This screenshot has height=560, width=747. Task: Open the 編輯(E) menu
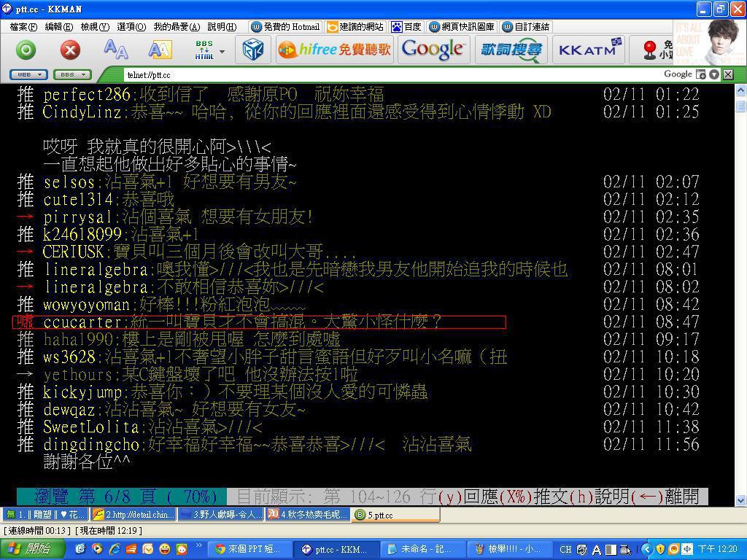coord(59,27)
